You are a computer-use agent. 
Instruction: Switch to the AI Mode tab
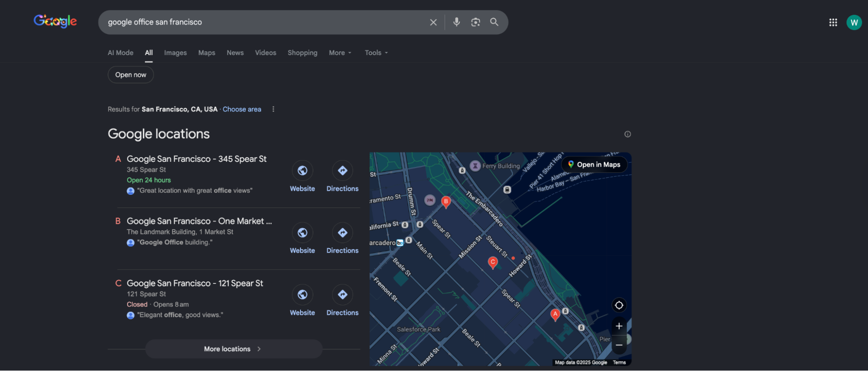coord(120,53)
